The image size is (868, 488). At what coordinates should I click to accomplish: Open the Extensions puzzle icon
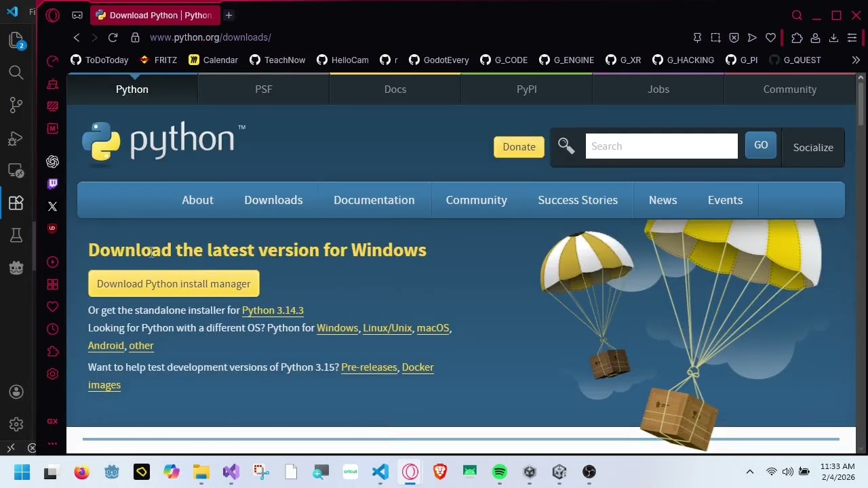pyautogui.click(x=797, y=38)
